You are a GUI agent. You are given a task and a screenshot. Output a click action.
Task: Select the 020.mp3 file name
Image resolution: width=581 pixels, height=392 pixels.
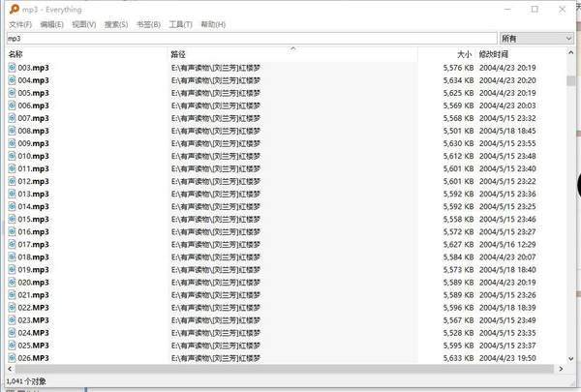(33, 282)
